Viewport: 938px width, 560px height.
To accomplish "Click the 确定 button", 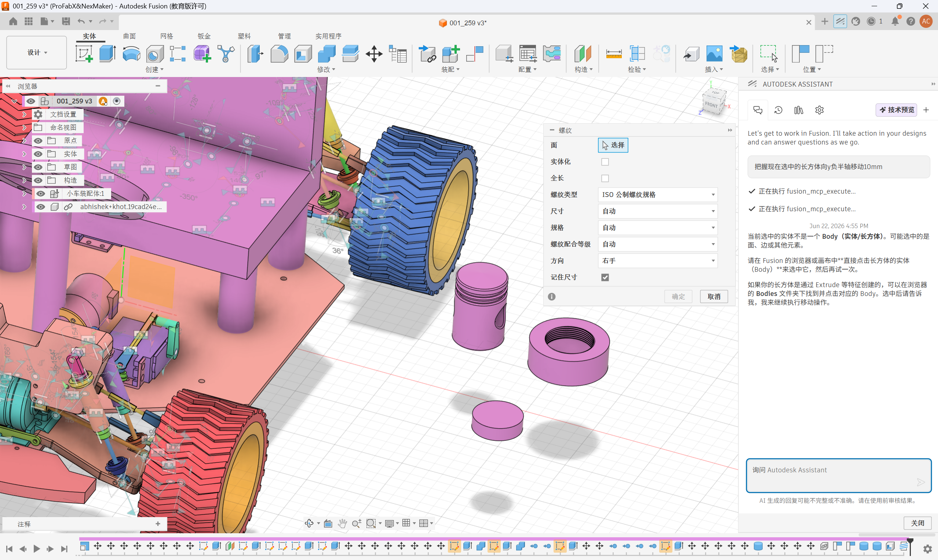I will tap(678, 297).
